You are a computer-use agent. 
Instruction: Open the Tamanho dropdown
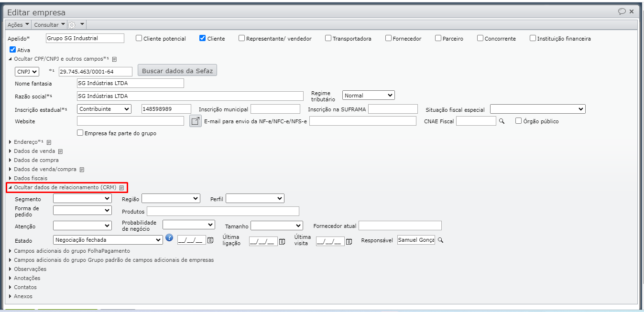click(x=277, y=226)
